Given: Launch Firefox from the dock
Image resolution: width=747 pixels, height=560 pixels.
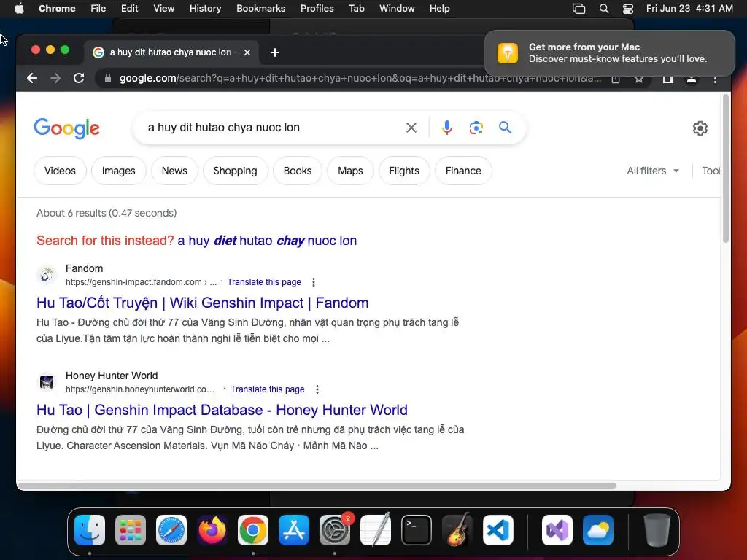Looking at the screenshot, I should click(212, 530).
